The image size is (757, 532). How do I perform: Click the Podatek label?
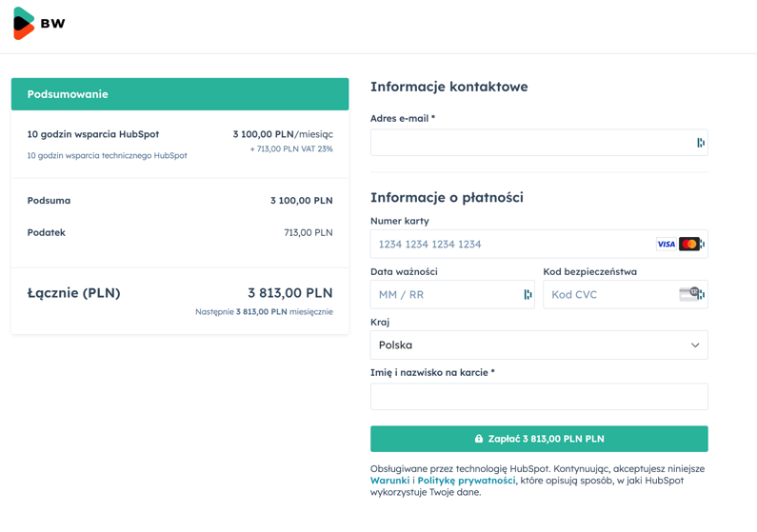point(47,232)
